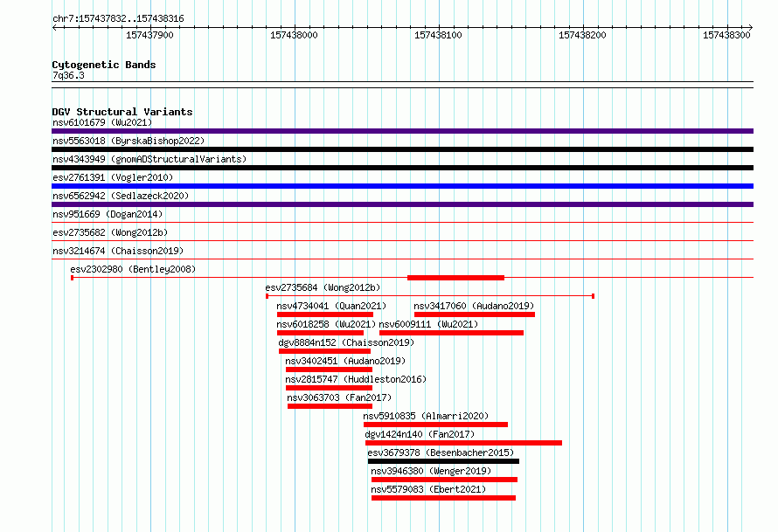
Task: Click ruler position 157438200
Action: coord(582,35)
